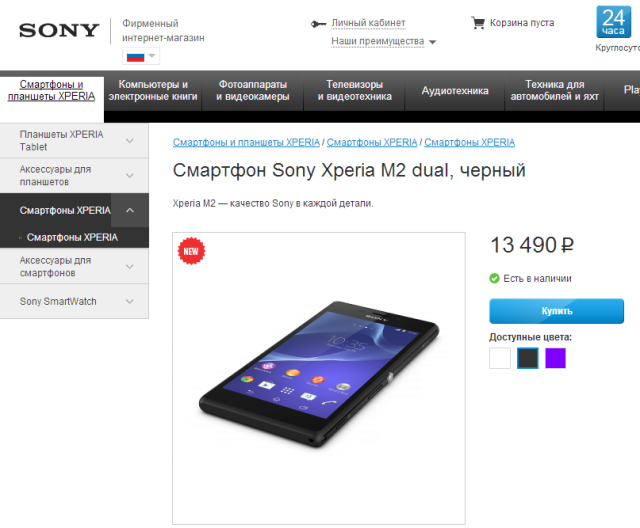Open the Аудиотехника menu tab
Viewport: 640px width, 528px height.
click(455, 91)
